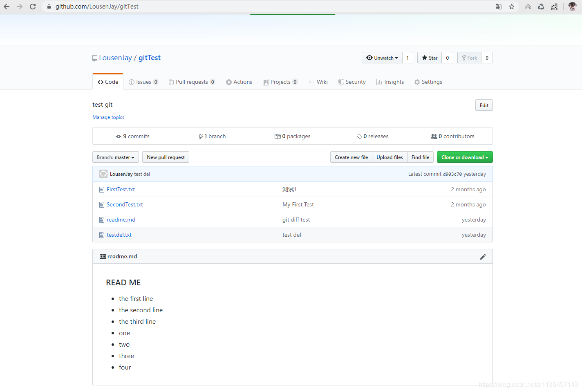Open readme.md in the file list
This screenshot has height=392, width=582.
coord(121,220)
